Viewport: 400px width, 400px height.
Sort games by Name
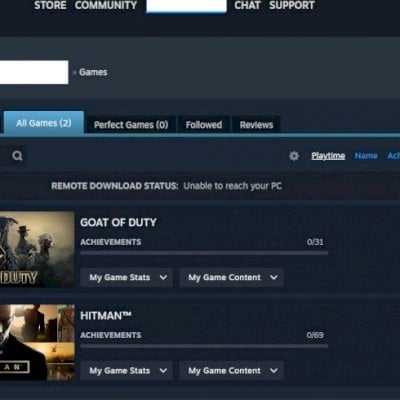point(366,156)
